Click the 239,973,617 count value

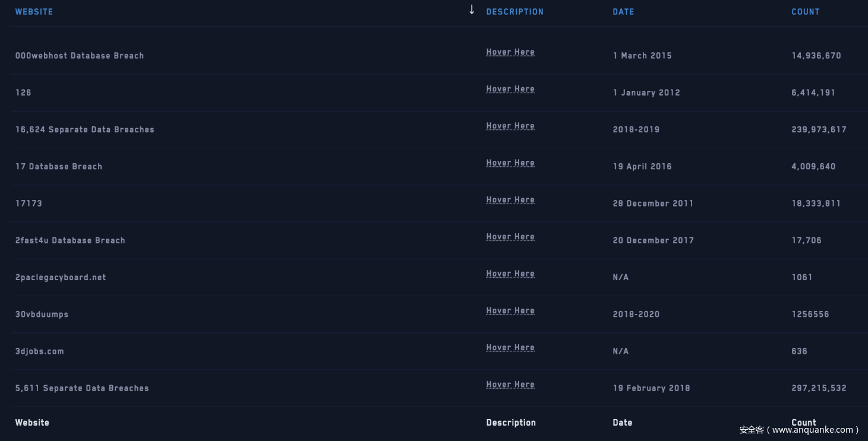pos(818,129)
